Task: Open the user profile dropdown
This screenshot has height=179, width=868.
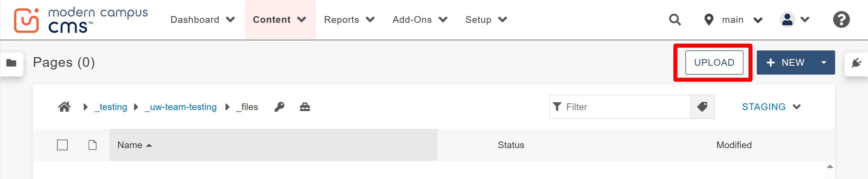Action: pyautogui.click(x=794, y=20)
